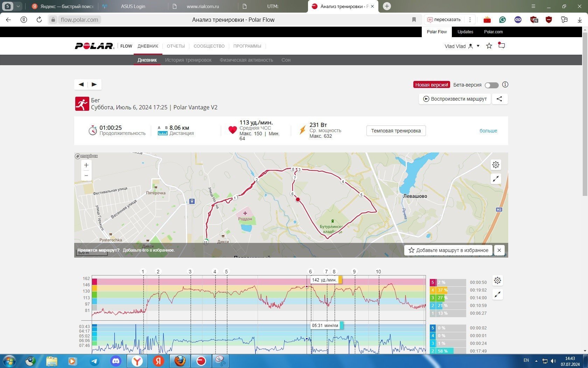Image resolution: width=588 pixels, height=368 pixels.
Task: Dismiss the favorite route banner
Action: click(x=499, y=250)
